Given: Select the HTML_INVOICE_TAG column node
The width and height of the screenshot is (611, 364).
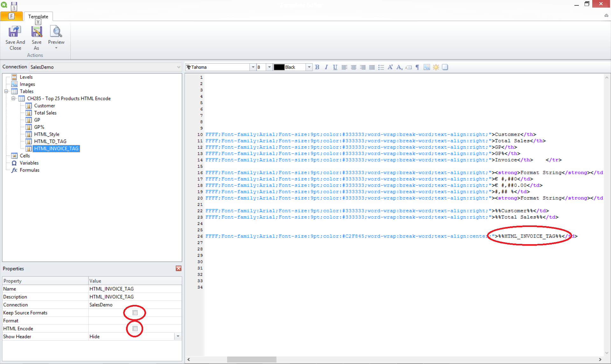Looking at the screenshot, I should (x=56, y=148).
